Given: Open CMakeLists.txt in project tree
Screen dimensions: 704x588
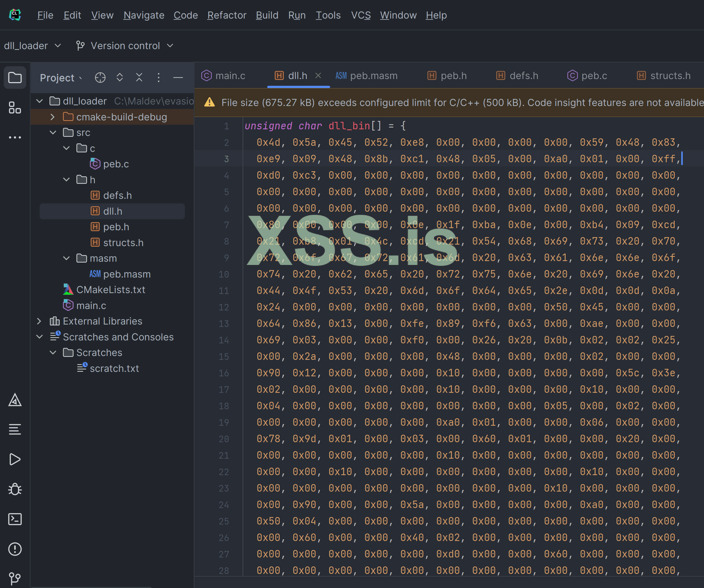Looking at the screenshot, I should point(111,290).
